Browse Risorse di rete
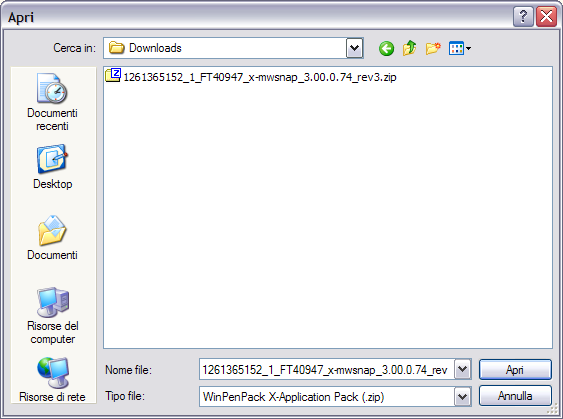Image resolution: width=563 pixels, height=419 pixels. tap(52, 380)
